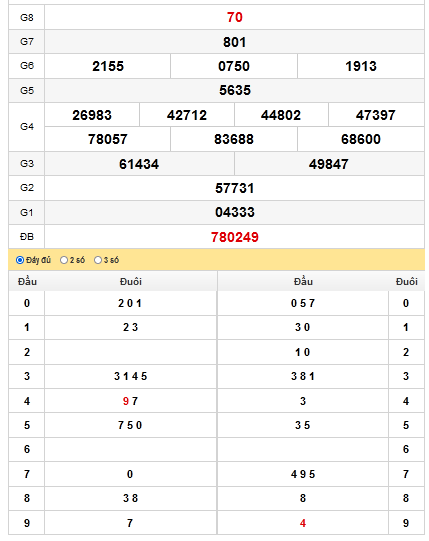Click the G6 number 0750
Viewport: 429px width, 541px height.
coord(234,66)
